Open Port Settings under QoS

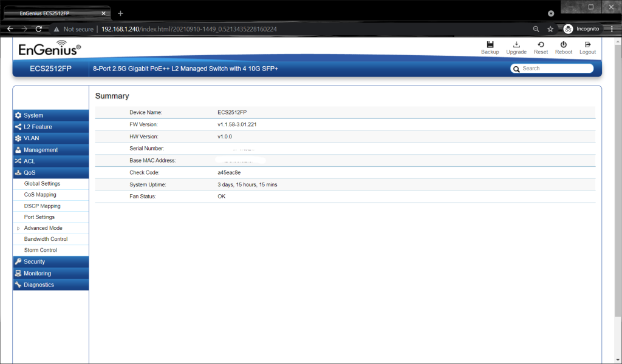pyautogui.click(x=39, y=217)
